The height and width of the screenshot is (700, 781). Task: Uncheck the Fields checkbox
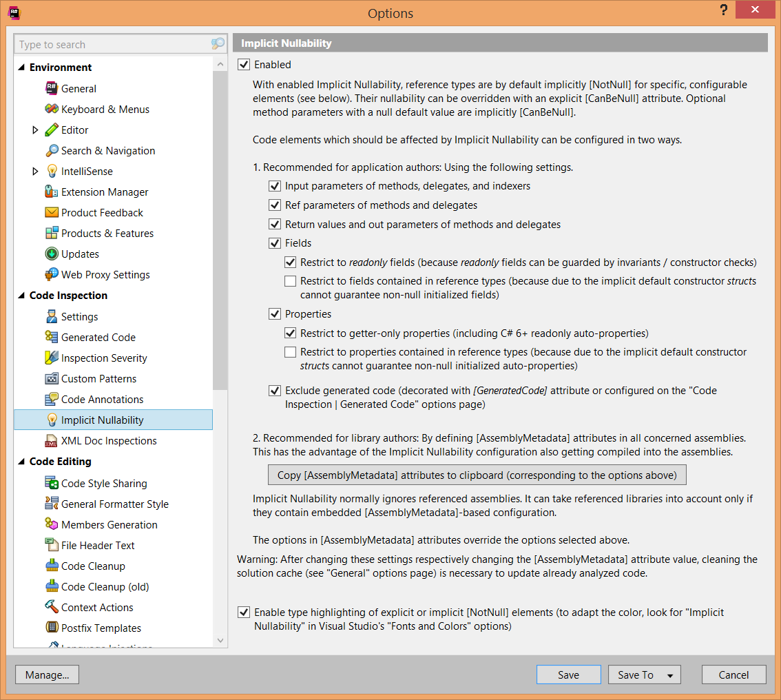pyautogui.click(x=274, y=243)
